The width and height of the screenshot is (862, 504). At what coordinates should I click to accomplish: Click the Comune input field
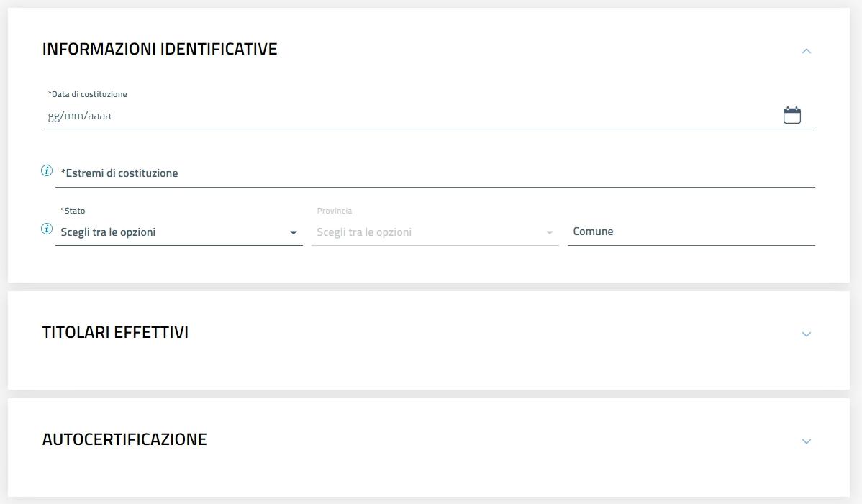tap(691, 232)
